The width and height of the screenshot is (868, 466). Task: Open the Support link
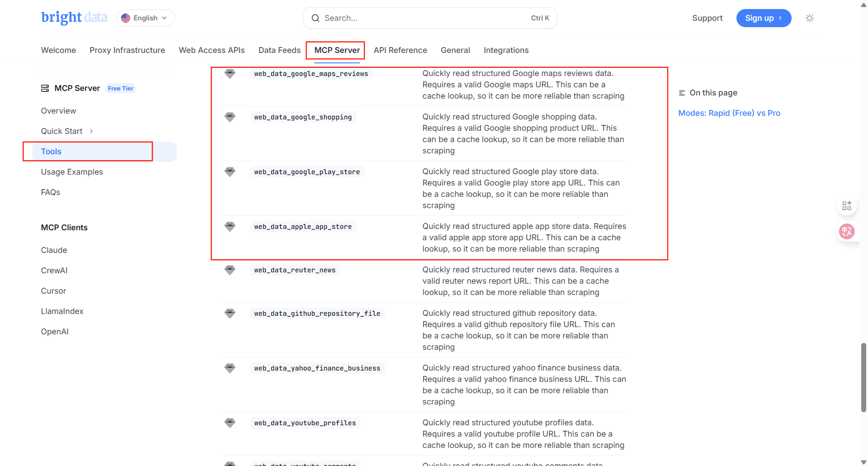[x=707, y=18]
